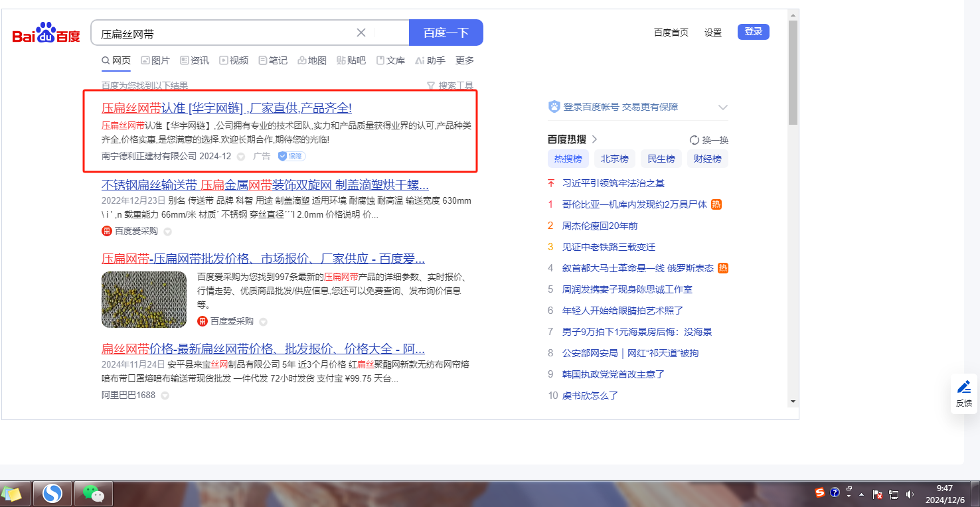Click the 百度爱采购 logo under the 不锈钢扁丝输送带 result
The width and height of the screenshot is (980, 507).
pyautogui.click(x=106, y=231)
